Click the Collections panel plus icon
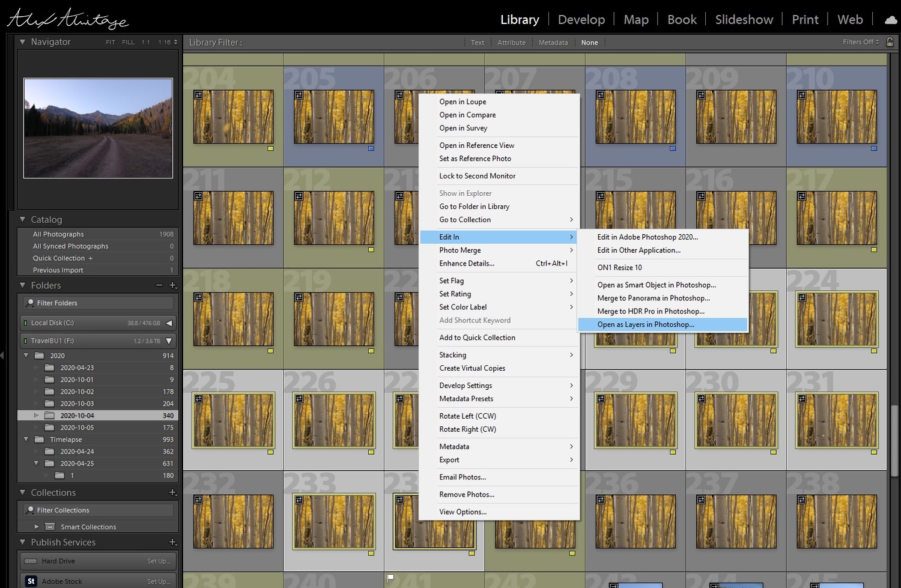This screenshot has width=901, height=588. click(173, 493)
